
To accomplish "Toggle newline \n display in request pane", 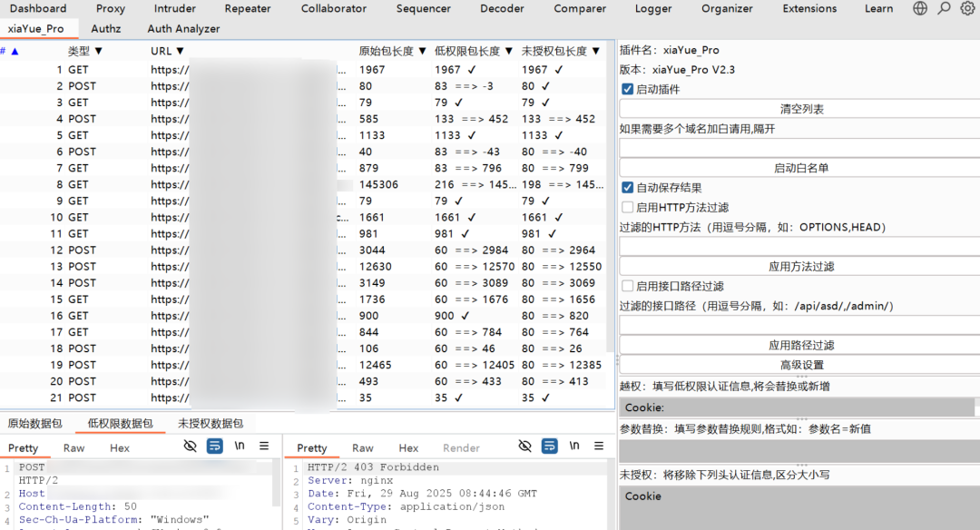I will click(240, 446).
